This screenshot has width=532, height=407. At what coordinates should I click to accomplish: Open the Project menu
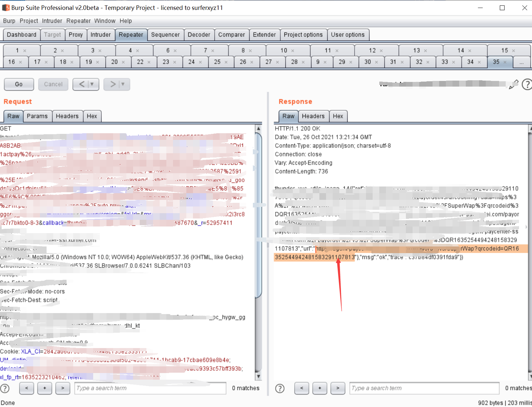pos(29,21)
